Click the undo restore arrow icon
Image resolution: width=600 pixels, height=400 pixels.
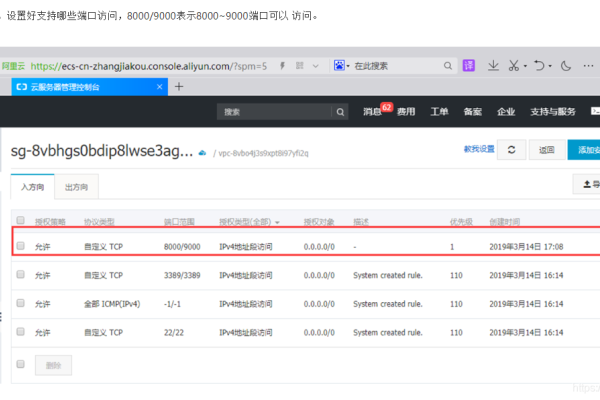point(539,65)
